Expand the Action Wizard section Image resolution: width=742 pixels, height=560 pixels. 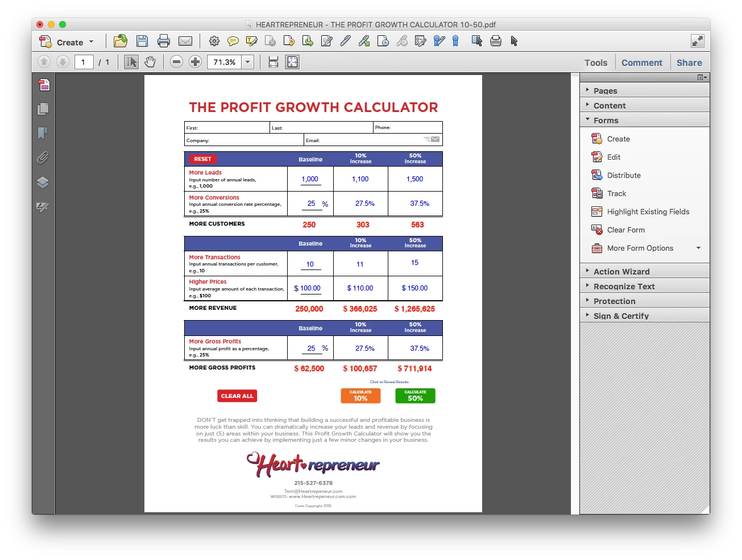[x=645, y=271]
